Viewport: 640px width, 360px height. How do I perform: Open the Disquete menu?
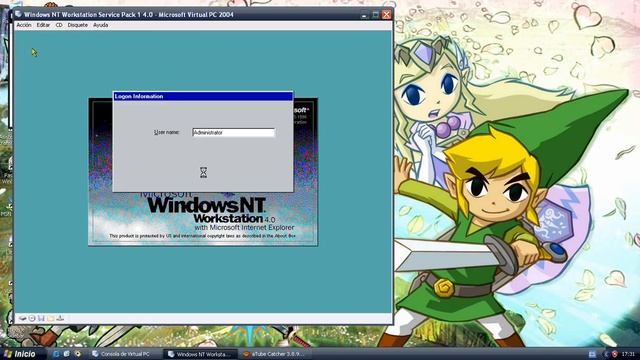click(x=78, y=25)
